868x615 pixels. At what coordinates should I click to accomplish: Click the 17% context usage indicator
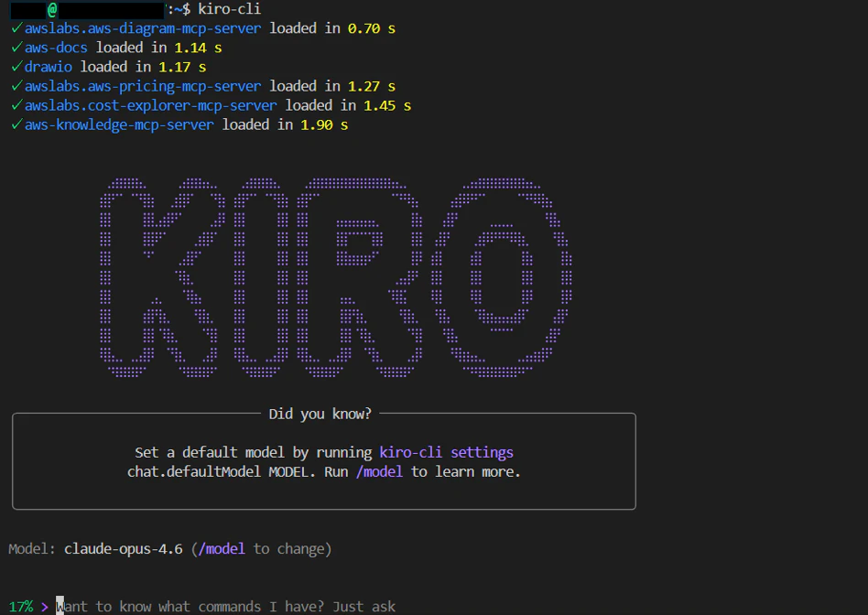[21, 608]
